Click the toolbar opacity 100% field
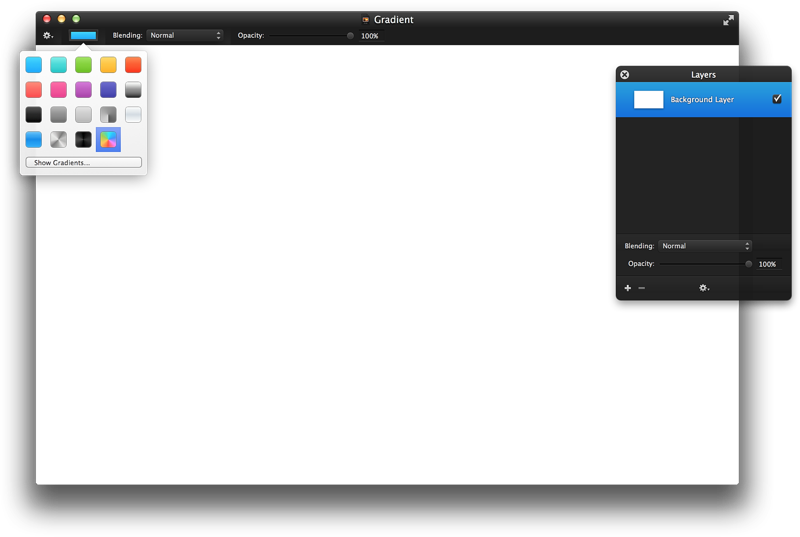 tap(371, 36)
